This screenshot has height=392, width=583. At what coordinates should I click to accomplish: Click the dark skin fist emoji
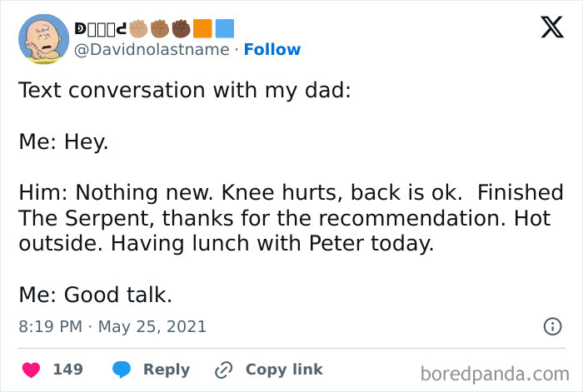click(181, 29)
